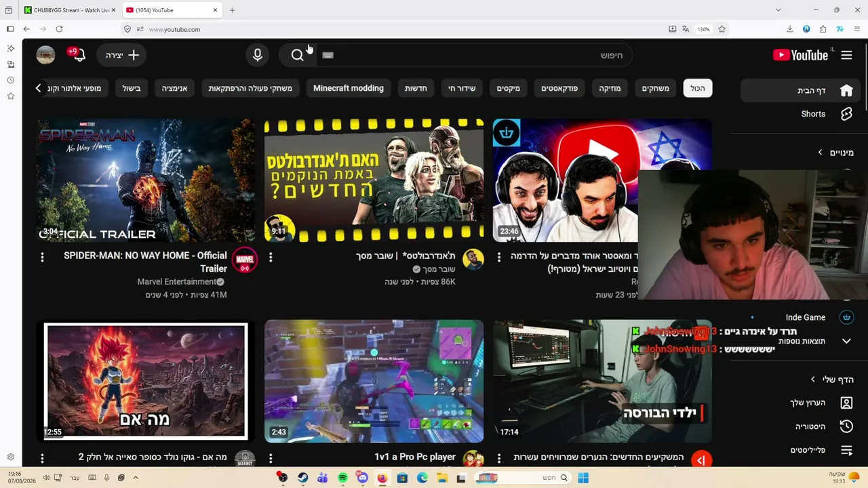Select the אנימציה filter chip

point(174,88)
